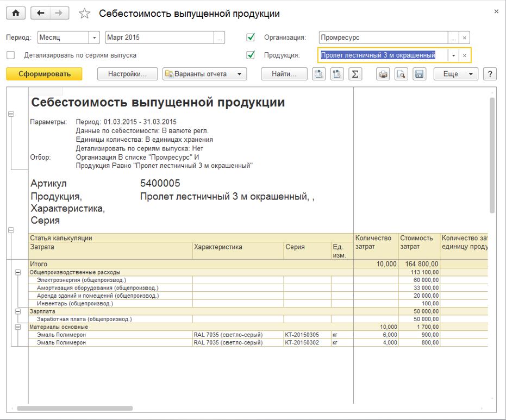Click series cell КТ-20150305

click(x=307, y=335)
